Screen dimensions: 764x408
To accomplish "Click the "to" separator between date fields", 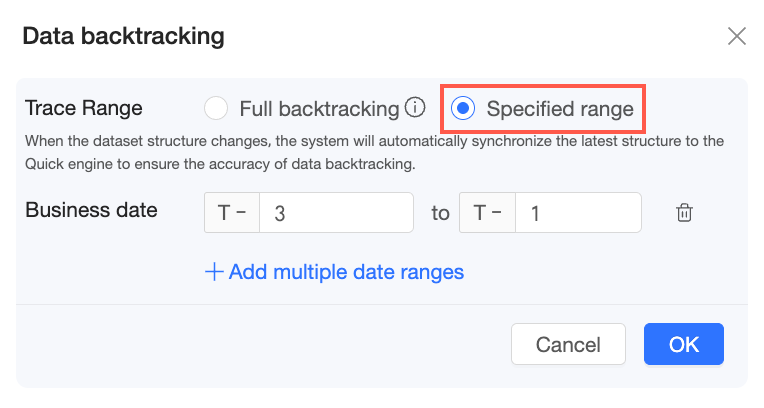I will click(440, 213).
